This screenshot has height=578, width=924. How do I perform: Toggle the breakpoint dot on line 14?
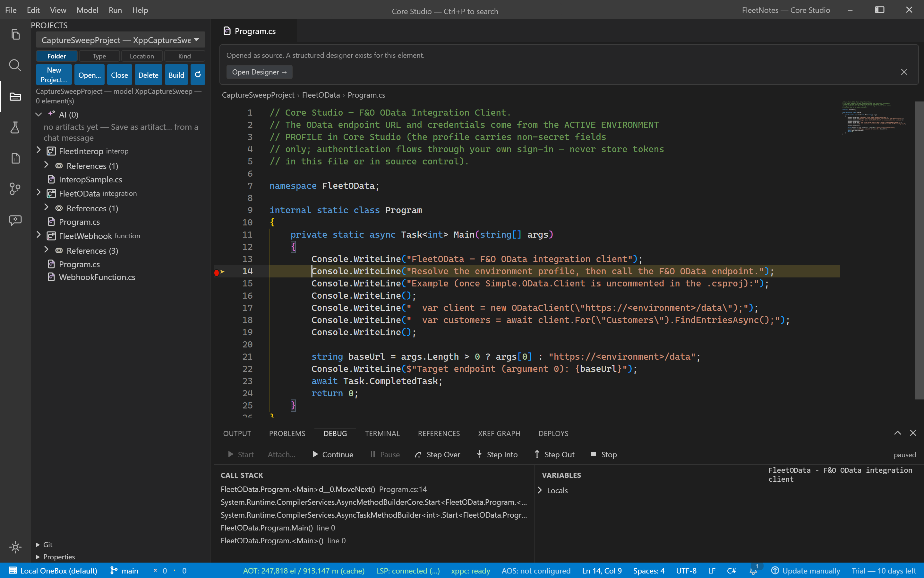coord(217,272)
